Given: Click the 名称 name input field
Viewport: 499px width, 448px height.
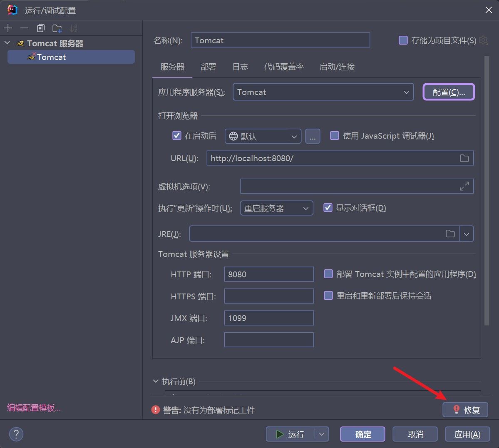Looking at the screenshot, I should click(x=281, y=40).
